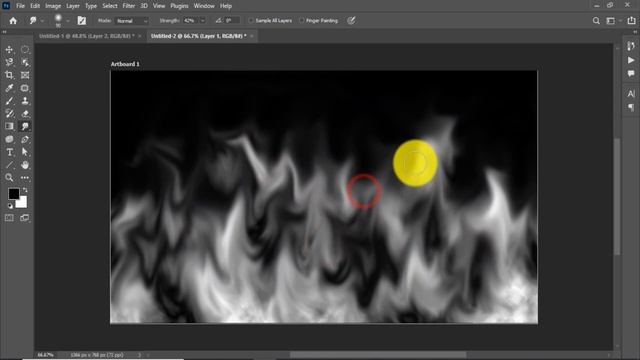Open the Image menu
The image size is (640, 360).
tap(53, 6)
